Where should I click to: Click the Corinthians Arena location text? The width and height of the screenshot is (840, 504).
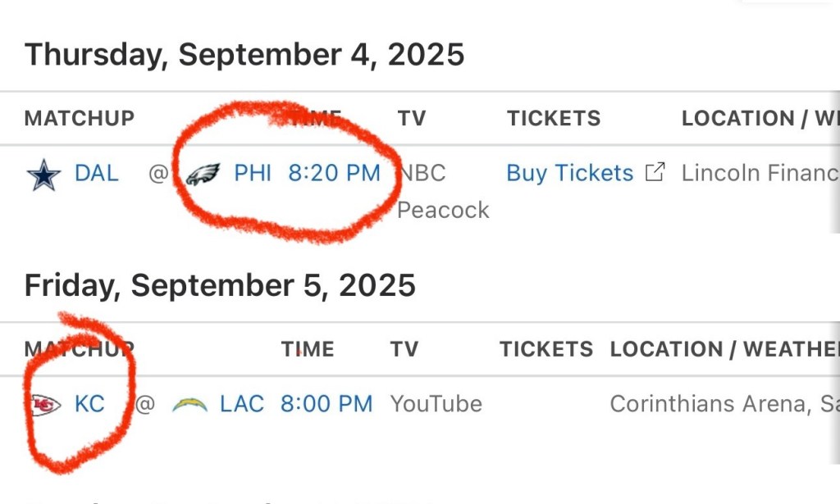pyautogui.click(x=724, y=404)
